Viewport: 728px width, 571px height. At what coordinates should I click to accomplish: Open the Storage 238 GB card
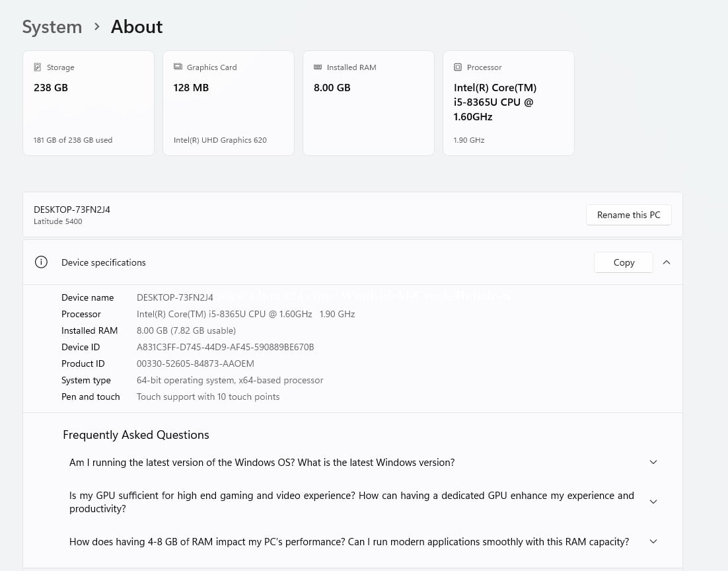coord(89,103)
